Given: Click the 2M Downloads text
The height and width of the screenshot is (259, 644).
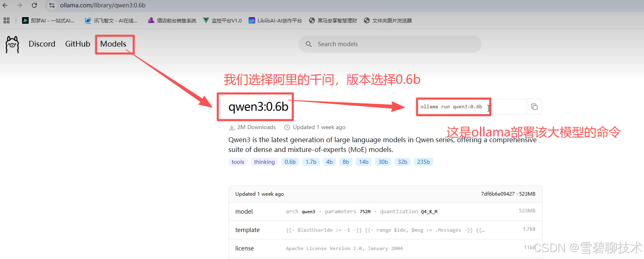Looking at the screenshot, I should [x=256, y=127].
